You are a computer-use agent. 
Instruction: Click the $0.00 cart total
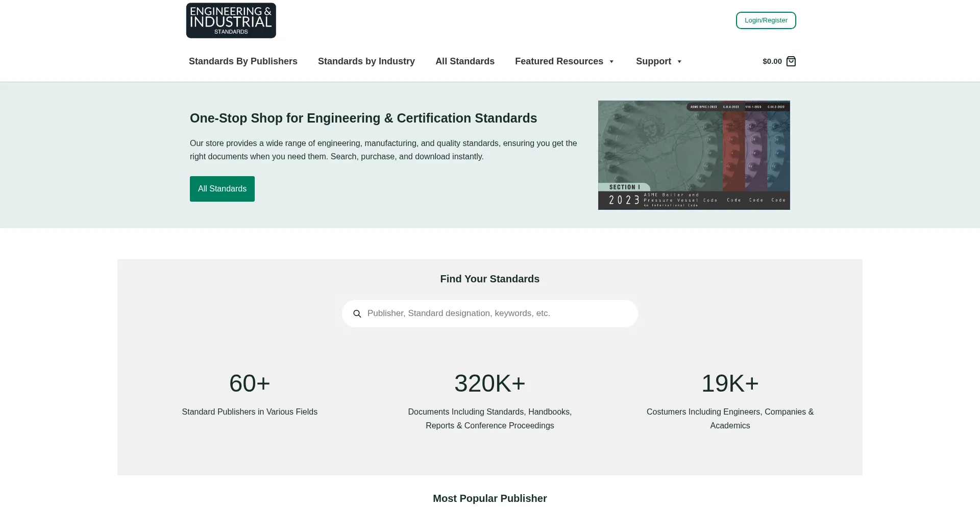tap(772, 61)
